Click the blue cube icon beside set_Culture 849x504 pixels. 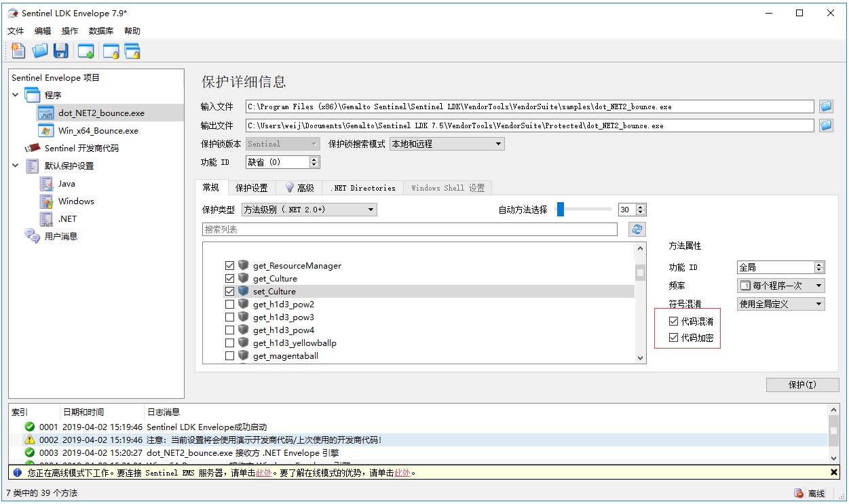pos(244,291)
